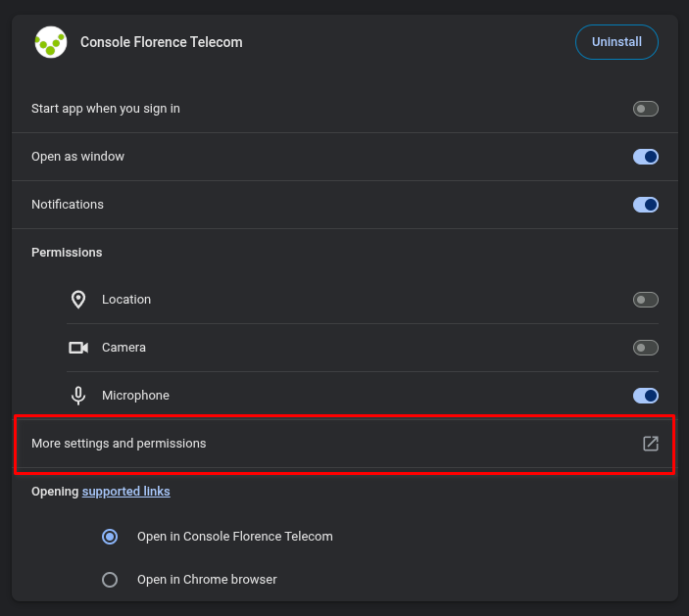Disable the Notifications toggle
The width and height of the screenshot is (689, 616).
pos(646,205)
